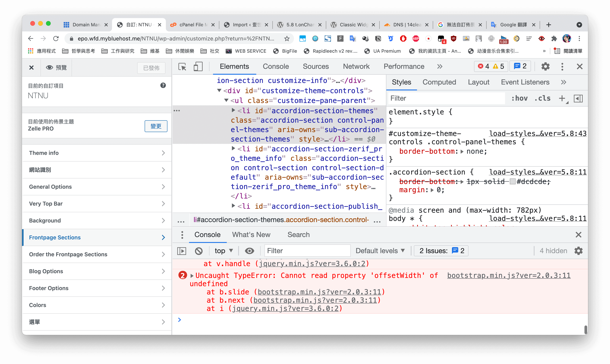Open the Event Listeners tab
This screenshot has width=610, height=364.
pyautogui.click(x=525, y=82)
